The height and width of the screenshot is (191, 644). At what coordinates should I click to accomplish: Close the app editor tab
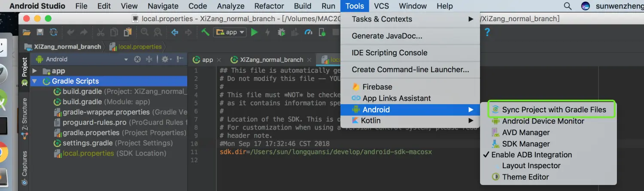coord(219,60)
